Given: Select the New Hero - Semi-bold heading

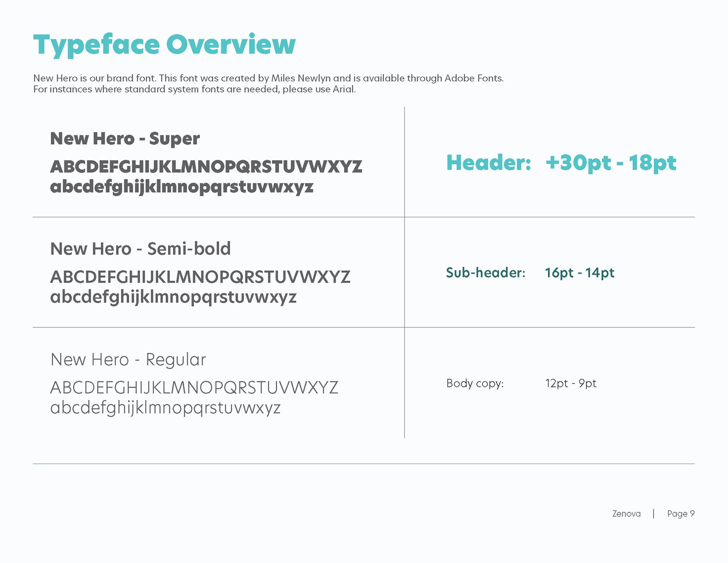Looking at the screenshot, I should 140,249.
